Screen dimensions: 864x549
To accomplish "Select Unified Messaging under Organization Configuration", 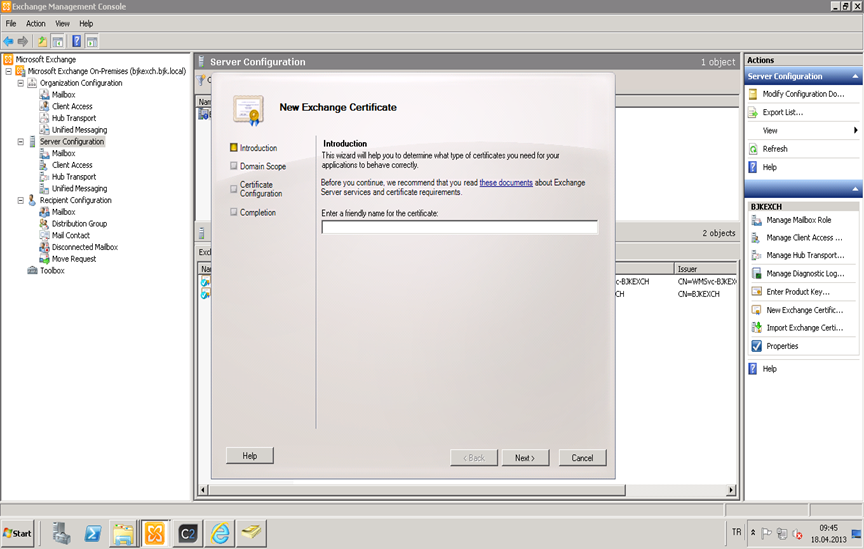I will click(79, 130).
